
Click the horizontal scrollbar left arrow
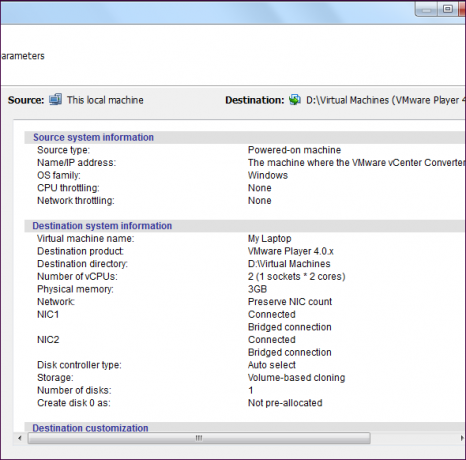pyautogui.click(x=20, y=438)
